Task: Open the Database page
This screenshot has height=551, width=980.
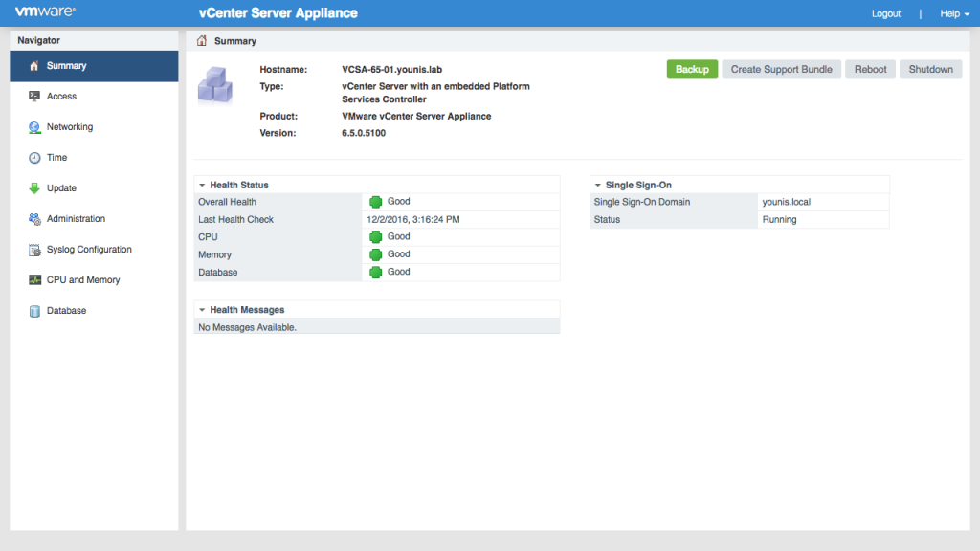Action: pyautogui.click(x=94, y=311)
